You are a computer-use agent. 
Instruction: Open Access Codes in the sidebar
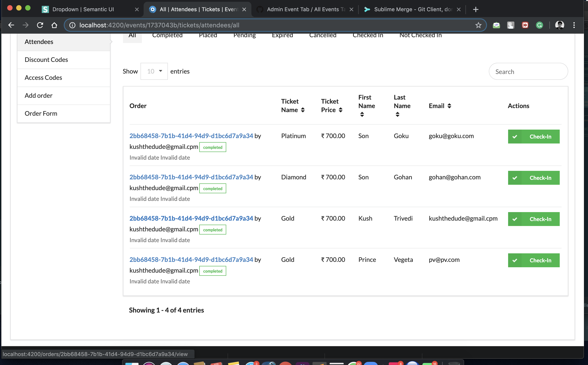[x=64, y=78]
